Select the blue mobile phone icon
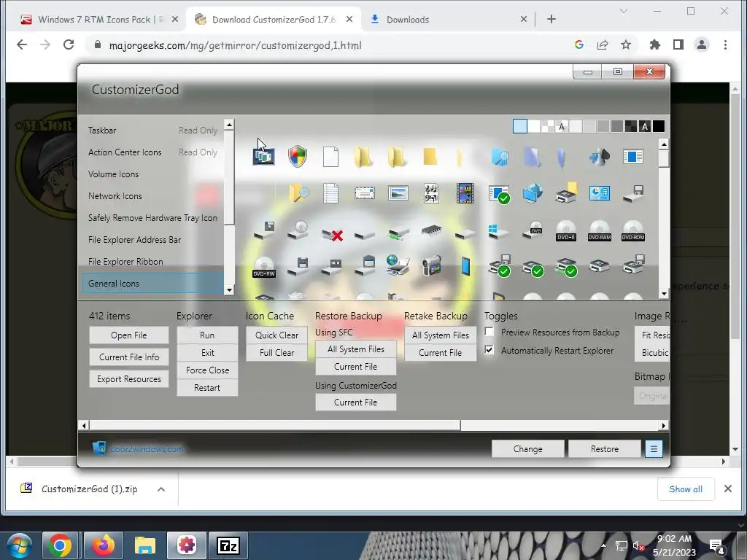The image size is (747, 560). click(x=465, y=266)
